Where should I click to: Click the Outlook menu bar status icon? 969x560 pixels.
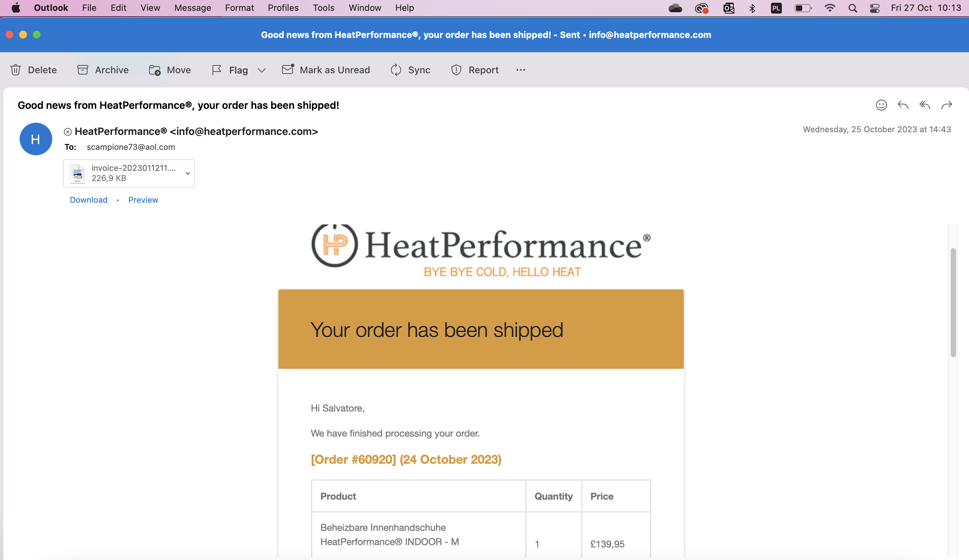729,8
